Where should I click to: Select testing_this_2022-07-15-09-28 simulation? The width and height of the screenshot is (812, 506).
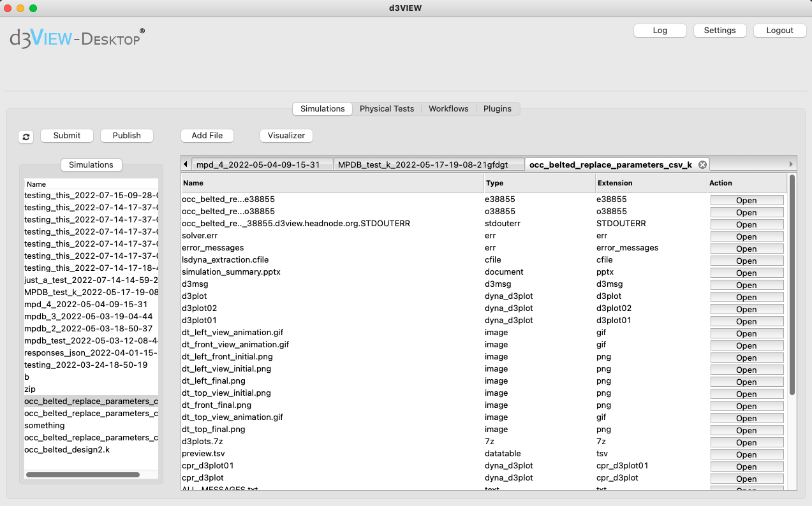point(91,196)
